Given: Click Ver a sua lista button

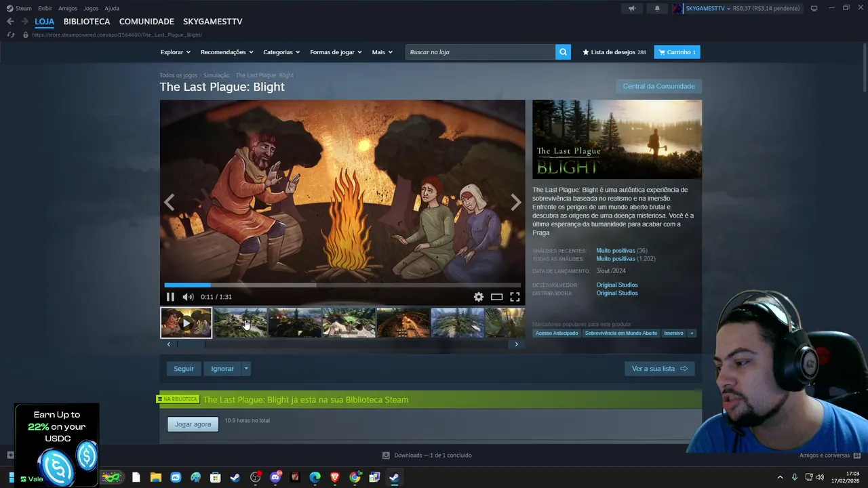Looking at the screenshot, I should pyautogui.click(x=659, y=369).
